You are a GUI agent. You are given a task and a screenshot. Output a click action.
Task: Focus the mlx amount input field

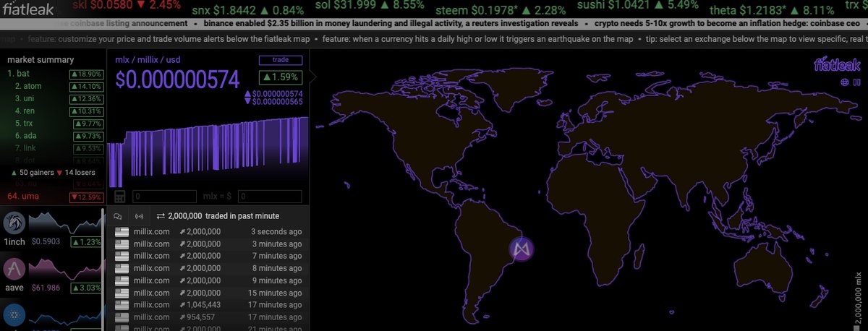tap(164, 197)
